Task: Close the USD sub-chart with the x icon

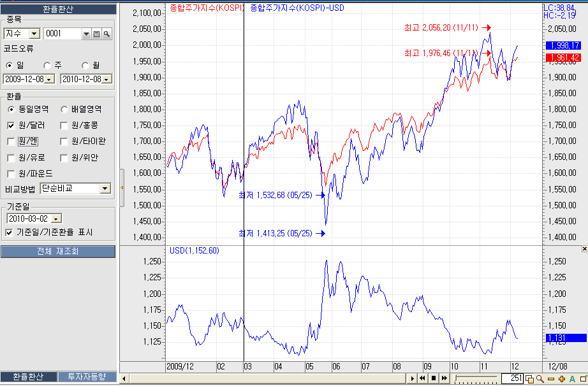Action: click(x=584, y=248)
